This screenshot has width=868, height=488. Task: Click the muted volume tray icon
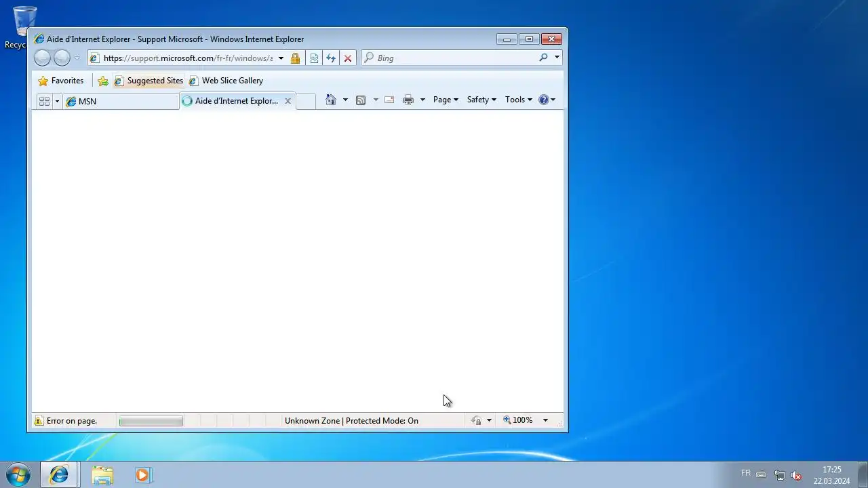point(797,475)
